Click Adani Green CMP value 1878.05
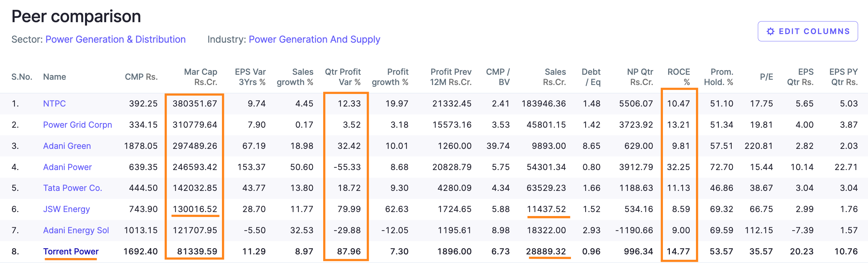Viewport: 868px width, 264px height. point(141,146)
